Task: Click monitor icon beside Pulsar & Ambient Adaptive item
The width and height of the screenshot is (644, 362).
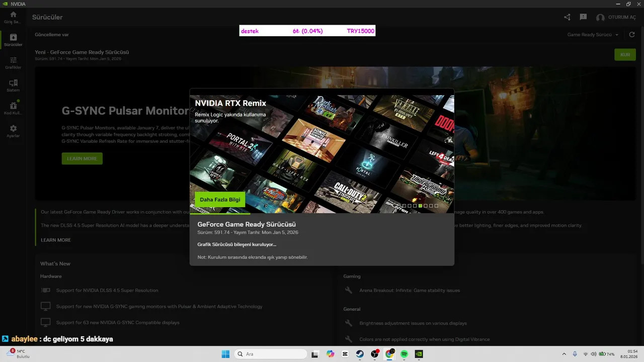Action: [x=46, y=306]
